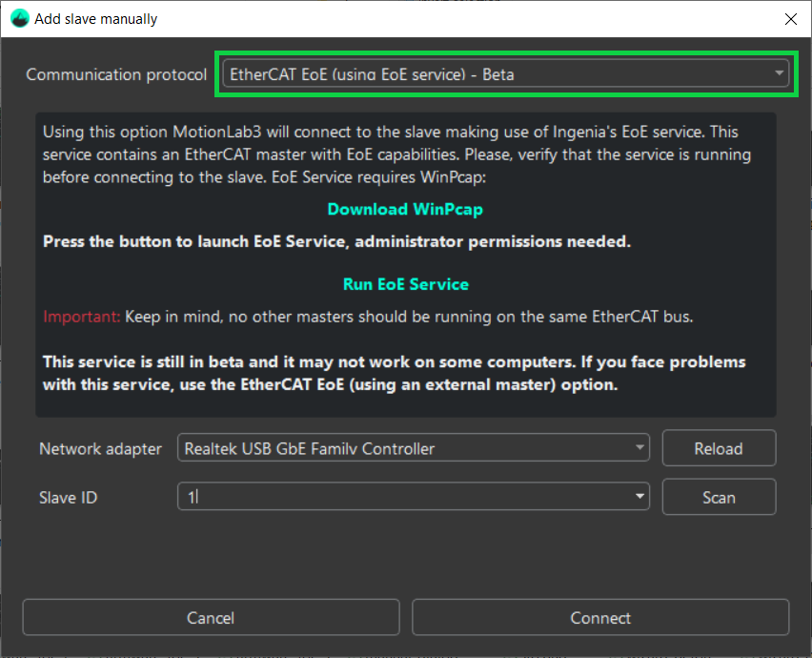Close the Add slave manually dialog
The height and width of the screenshot is (658, 812).
(x=791, y=18)
